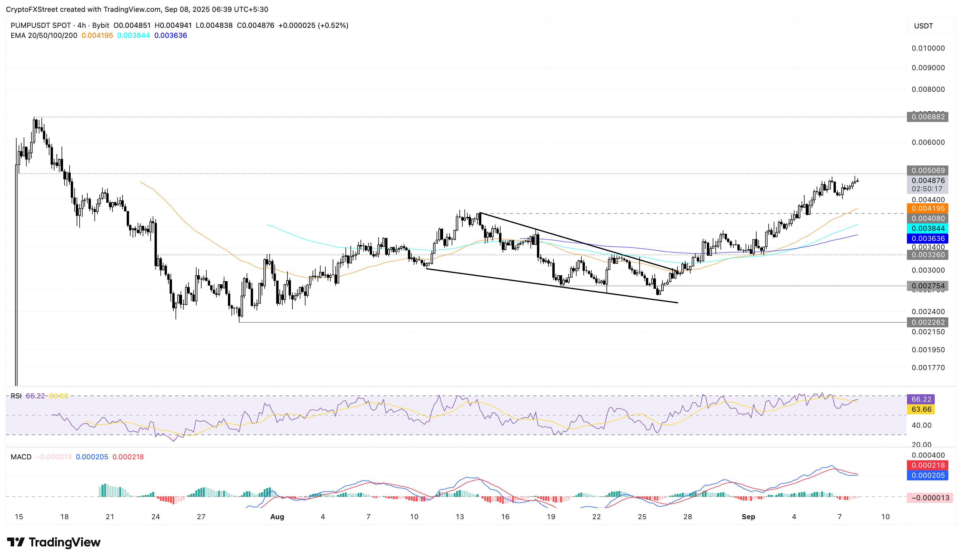Screen dimensions: 962x560
Task: Click the red MACD 0.000218 axis tag
Action: [x=928, y=465]
